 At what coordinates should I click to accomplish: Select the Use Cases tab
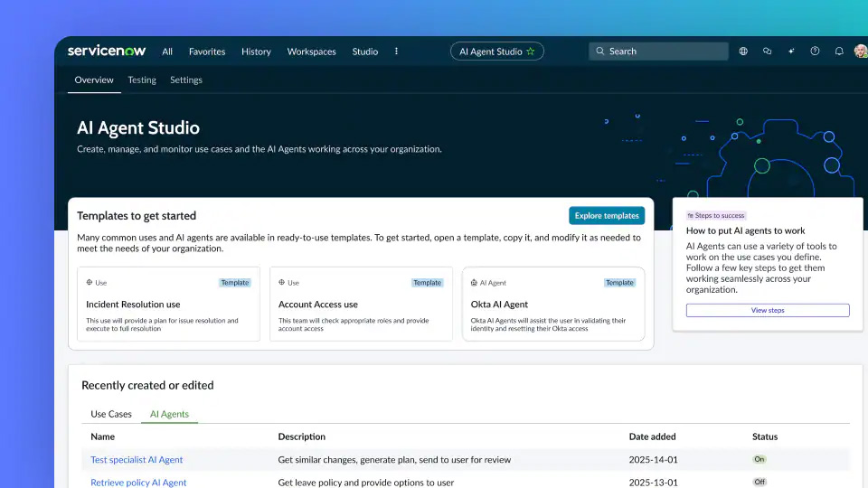coord(111,414)
